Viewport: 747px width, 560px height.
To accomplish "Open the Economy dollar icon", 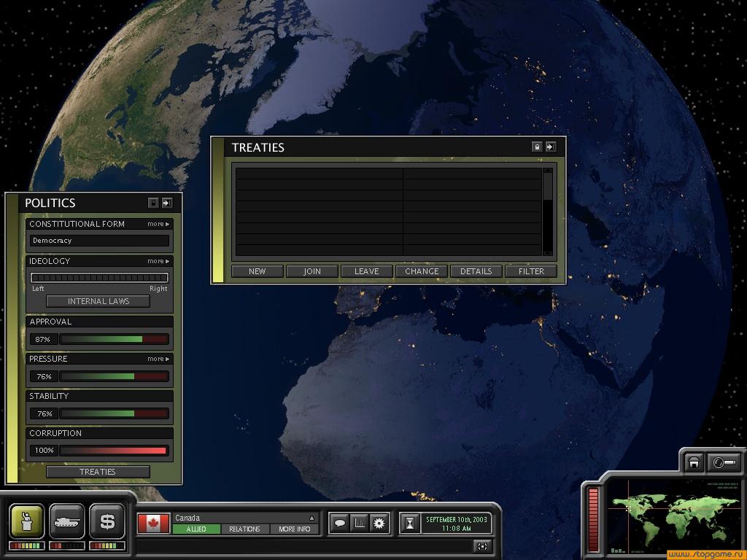I will pos(107,521).
